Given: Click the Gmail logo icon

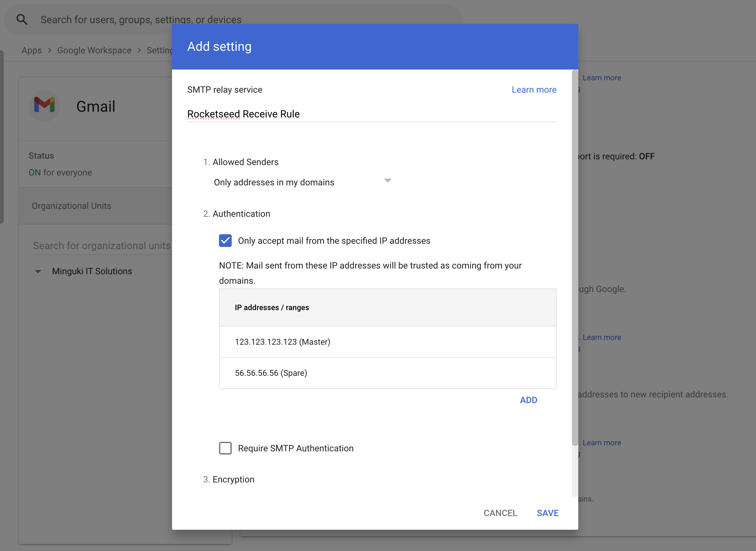Looking at the screenshot, I should [x=44, y=106].
